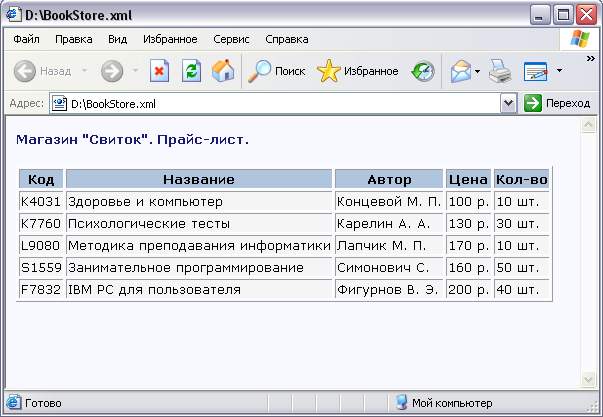603x417 pixels.
Task: Click the code cell K4031
Action: click(41, 202)
